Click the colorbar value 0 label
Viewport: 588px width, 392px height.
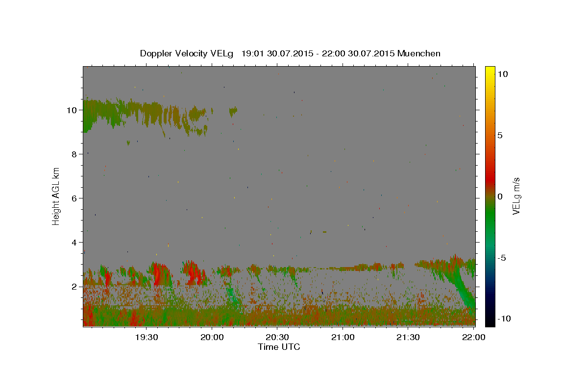pos(500,196)
